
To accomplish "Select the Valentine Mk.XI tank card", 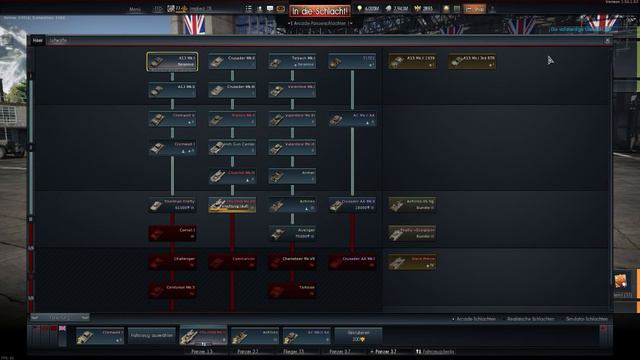I will [292, 119].
